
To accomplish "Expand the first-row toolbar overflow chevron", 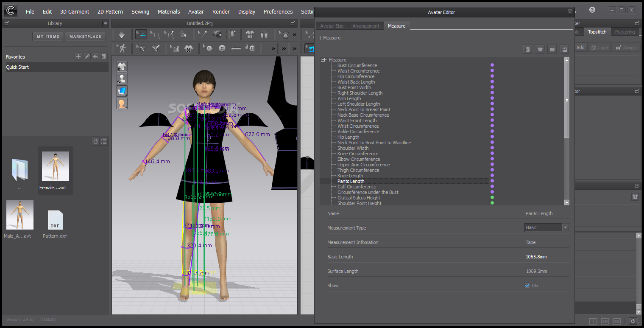I will point(294,35).
